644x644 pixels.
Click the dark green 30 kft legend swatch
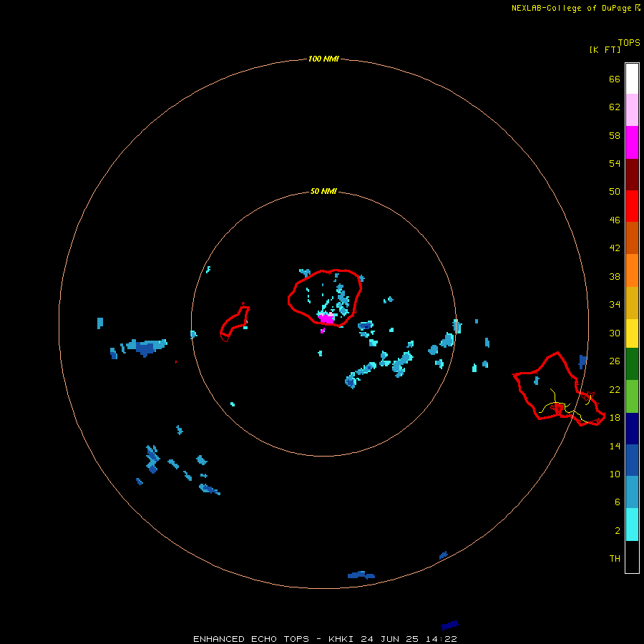click(632, 364)
